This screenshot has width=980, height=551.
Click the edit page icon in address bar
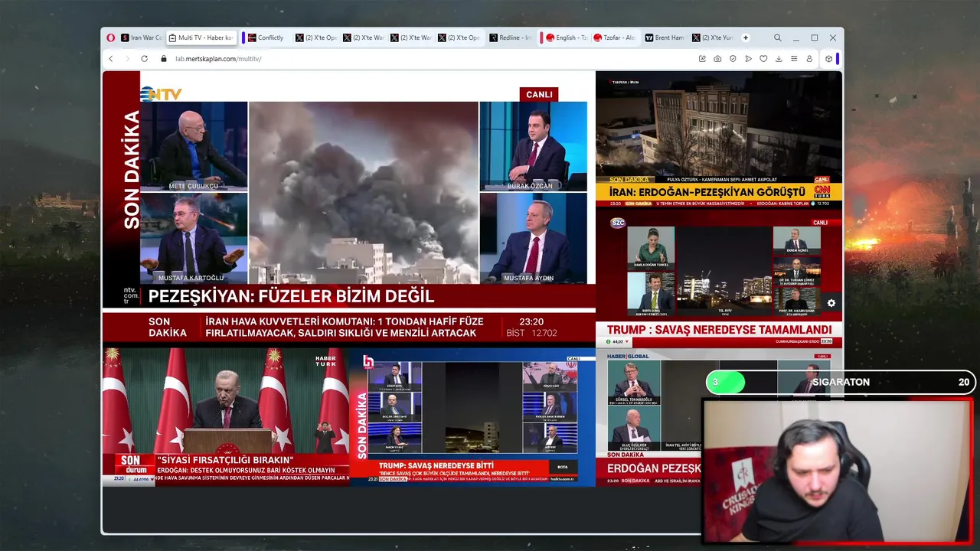(x=702, y=59)
